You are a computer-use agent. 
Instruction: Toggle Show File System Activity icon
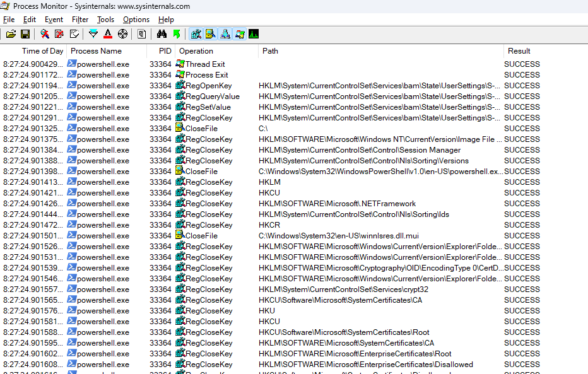coord(211,34)
